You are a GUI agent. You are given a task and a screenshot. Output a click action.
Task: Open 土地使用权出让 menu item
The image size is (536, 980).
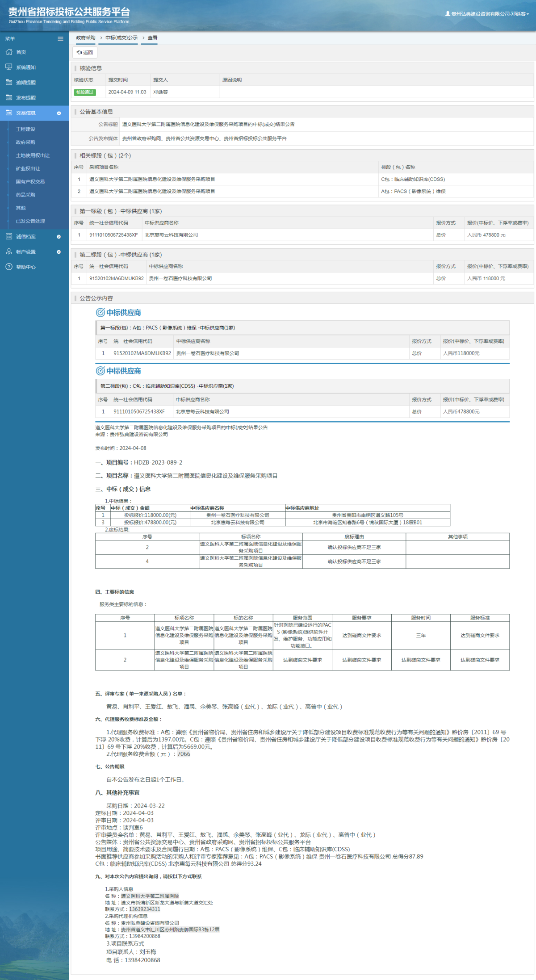click(33, 155)
